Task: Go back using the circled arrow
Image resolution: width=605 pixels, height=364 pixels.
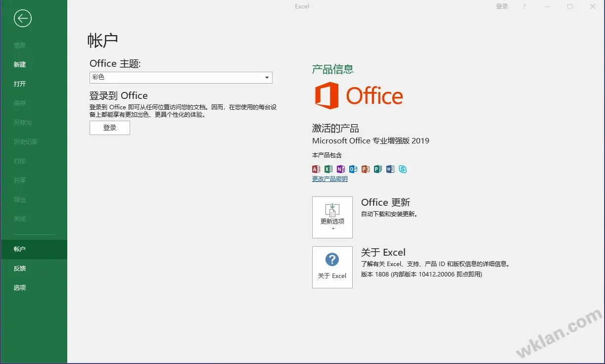Action: coord(23,19)
